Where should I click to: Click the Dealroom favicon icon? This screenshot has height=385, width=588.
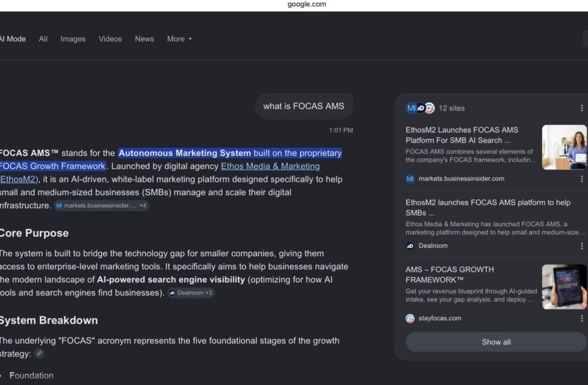tap(410, 246)
